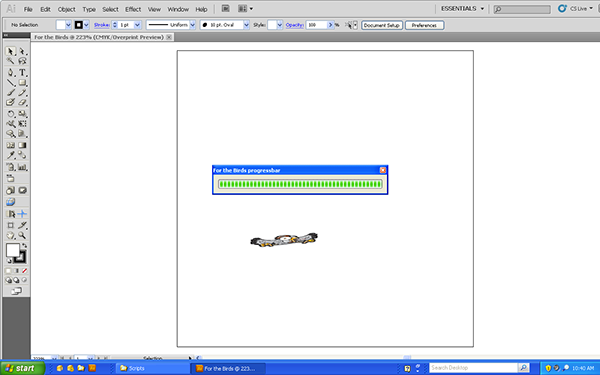Image resolution: width=600 pixels, height=375 pixels.
Task: Select the Pen tool
Action: (10, 72)
